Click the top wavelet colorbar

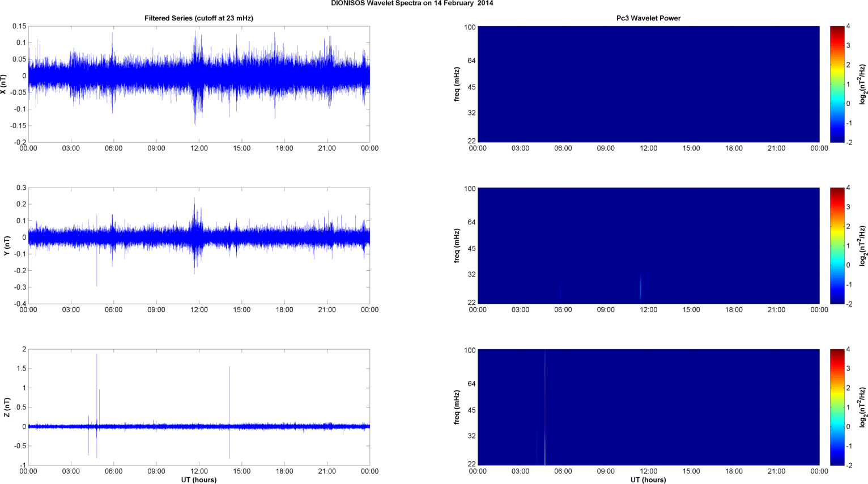(x=837, y=84)
